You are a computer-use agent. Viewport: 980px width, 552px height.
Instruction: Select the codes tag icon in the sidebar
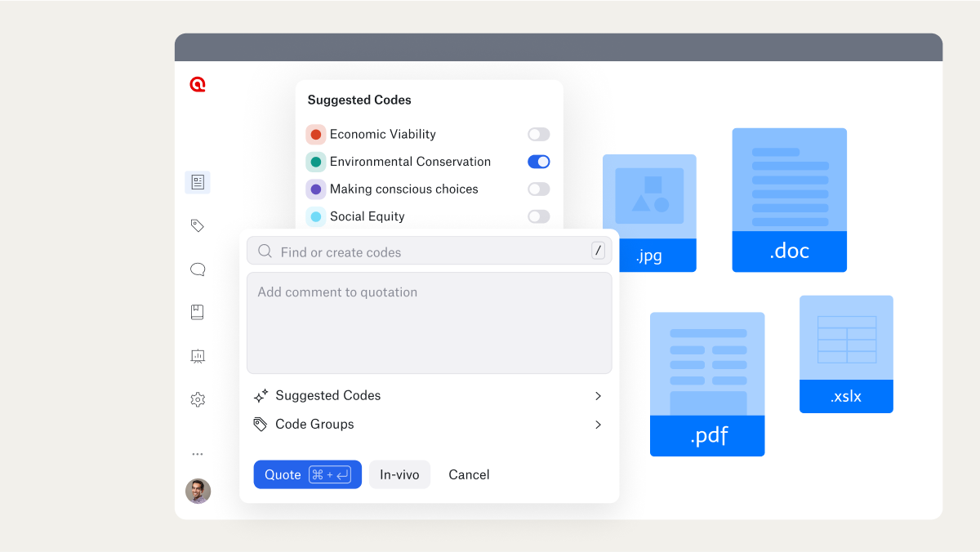197,225
